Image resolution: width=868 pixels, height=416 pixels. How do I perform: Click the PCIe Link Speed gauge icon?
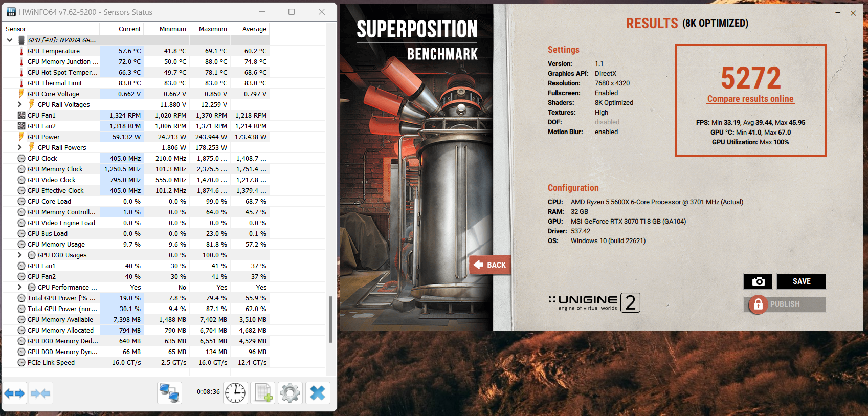pyautogui.click(x=21, y=363)
